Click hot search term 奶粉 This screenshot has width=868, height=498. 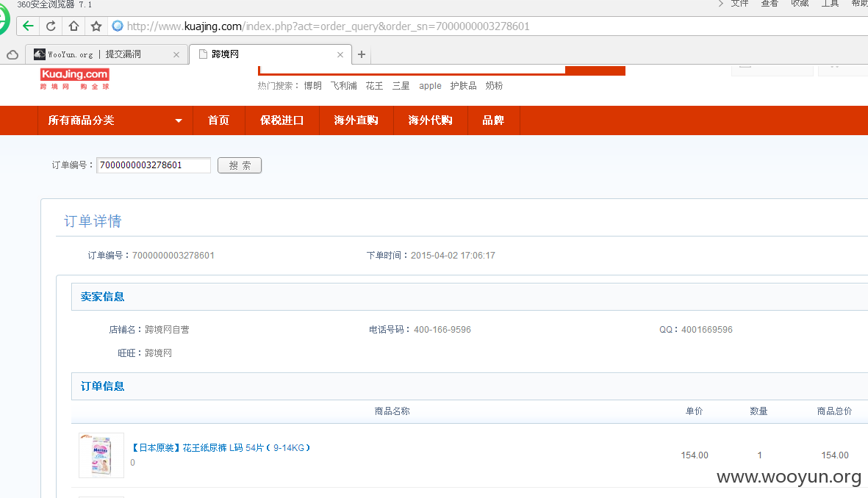point(495,86)
